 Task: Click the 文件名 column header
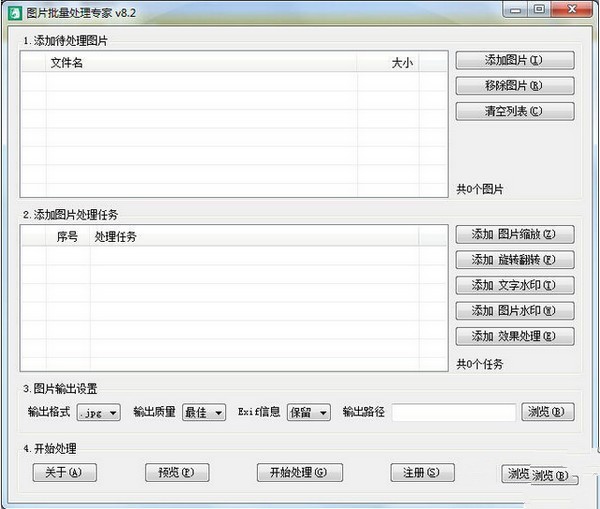tap(201, 63)
